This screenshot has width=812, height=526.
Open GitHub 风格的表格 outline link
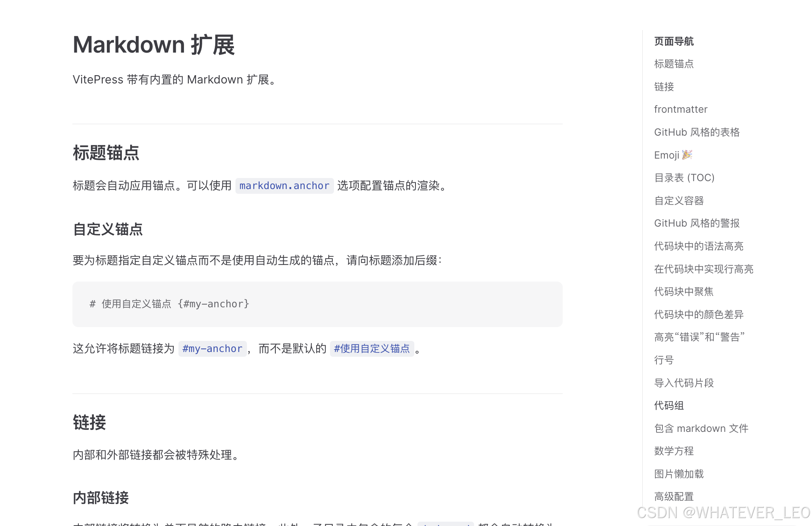pos(696,132)
